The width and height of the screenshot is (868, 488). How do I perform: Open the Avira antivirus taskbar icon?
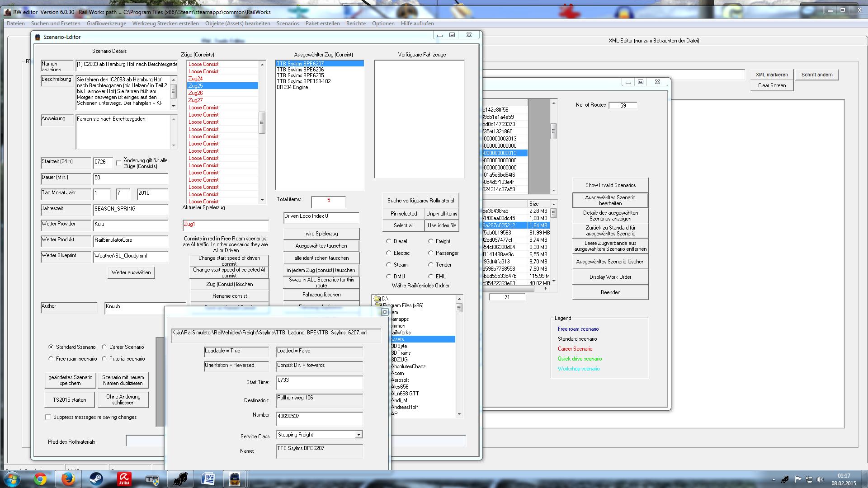(124, 479)
